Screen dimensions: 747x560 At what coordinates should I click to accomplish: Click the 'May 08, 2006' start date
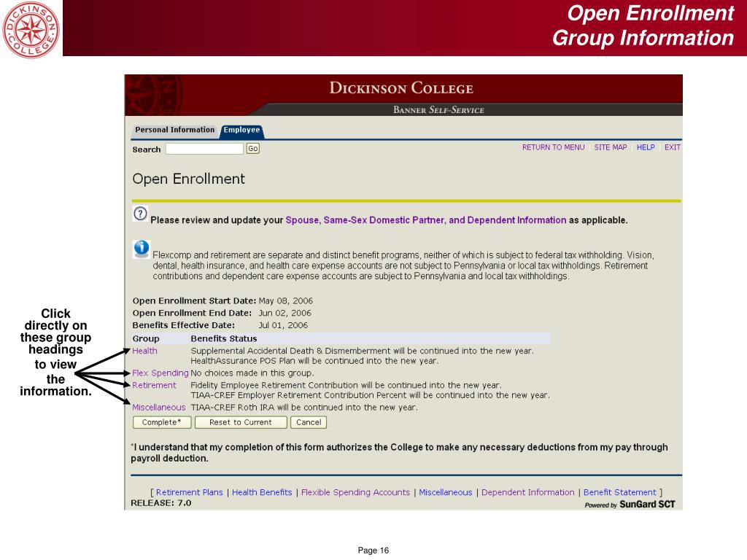coord(286,301)
